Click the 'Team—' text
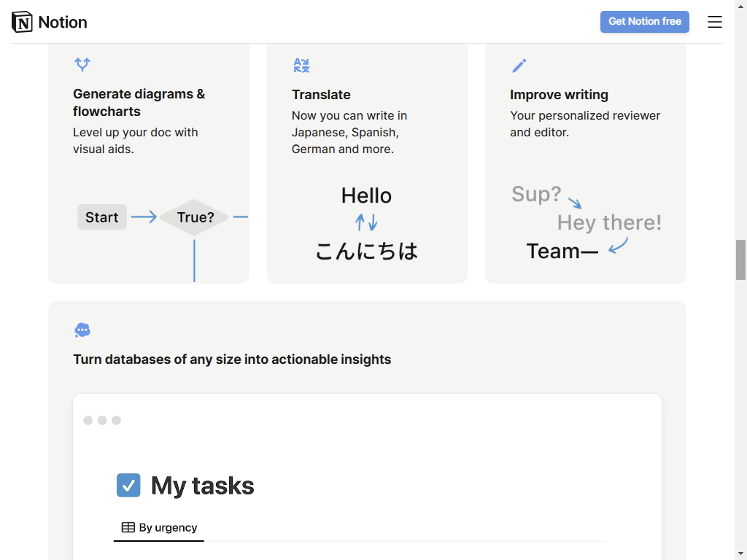This screenshot has width=747, height=560. (562, 251)
